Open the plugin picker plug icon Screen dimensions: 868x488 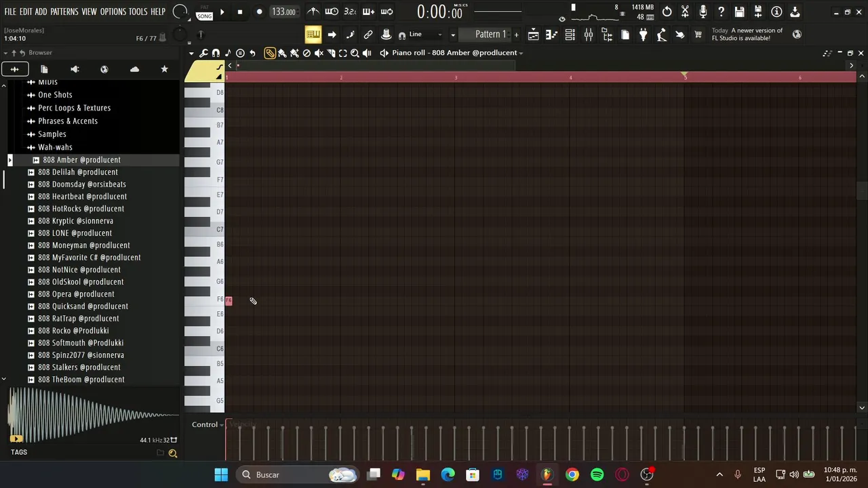[643, 35]
